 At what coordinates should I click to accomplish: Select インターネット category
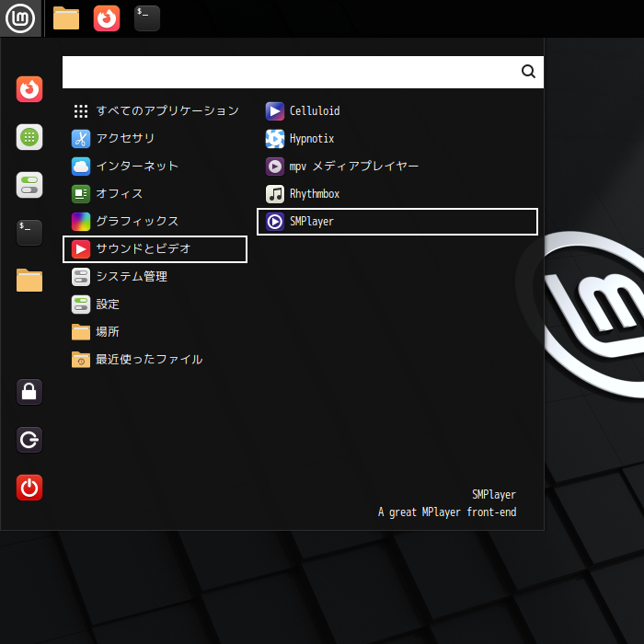click(155, 166)
